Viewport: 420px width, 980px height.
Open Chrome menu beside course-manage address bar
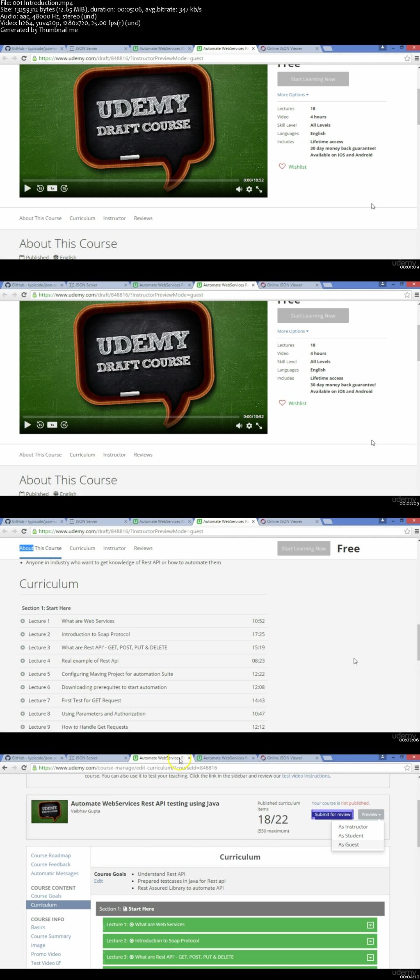point(416,768)
